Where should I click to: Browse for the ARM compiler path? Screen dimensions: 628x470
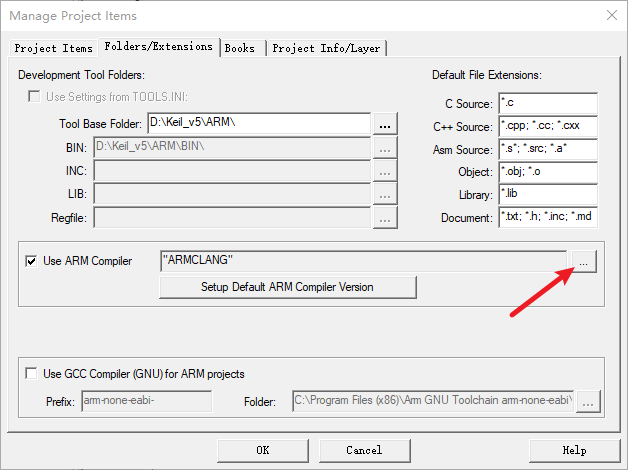(x=584, y=261)
